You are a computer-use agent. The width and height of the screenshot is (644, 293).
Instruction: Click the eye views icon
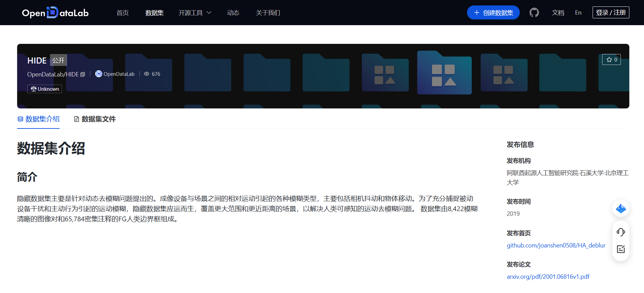tap(147, 74)
